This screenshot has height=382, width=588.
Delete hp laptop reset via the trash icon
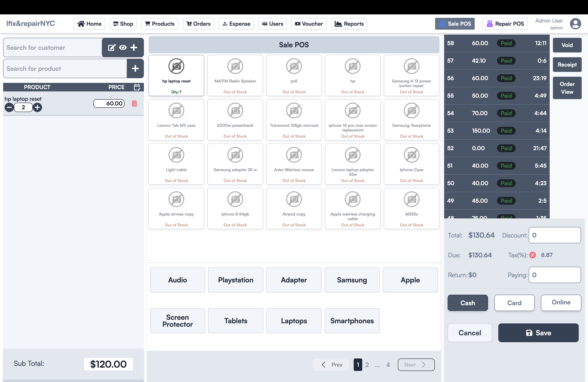(134, 104)
